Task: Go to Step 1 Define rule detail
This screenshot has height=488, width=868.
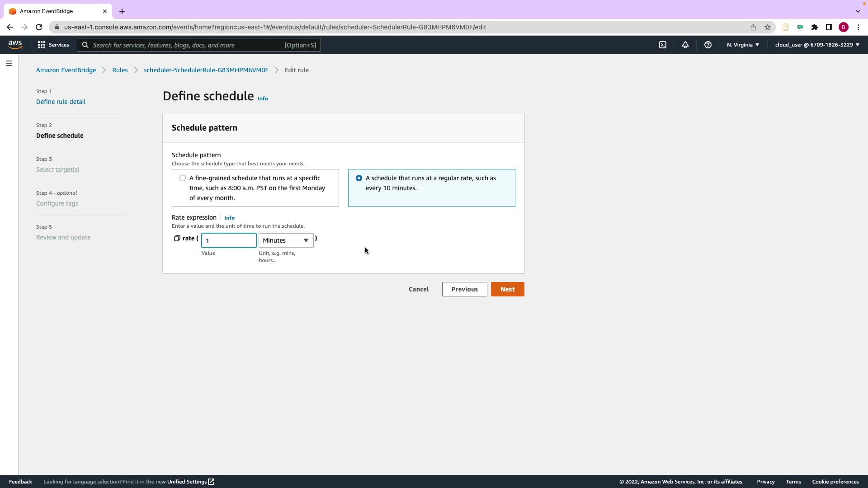Action: point(61,102)
